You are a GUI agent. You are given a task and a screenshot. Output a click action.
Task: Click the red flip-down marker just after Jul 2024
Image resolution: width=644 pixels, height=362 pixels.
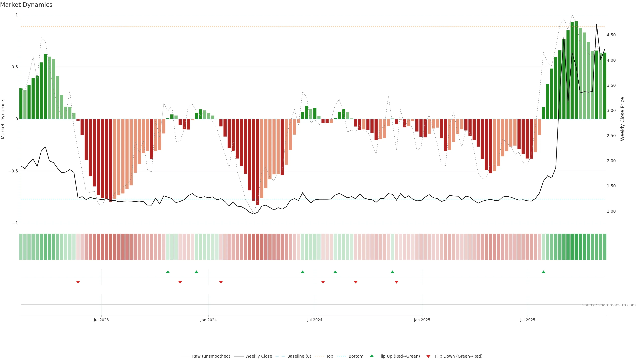[x=323, y=282]
